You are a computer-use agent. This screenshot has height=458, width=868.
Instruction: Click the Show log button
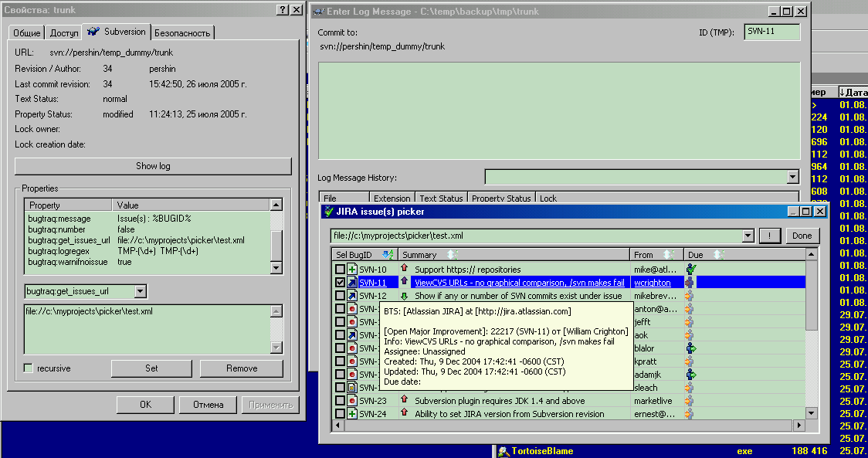(x=153, y=166)
